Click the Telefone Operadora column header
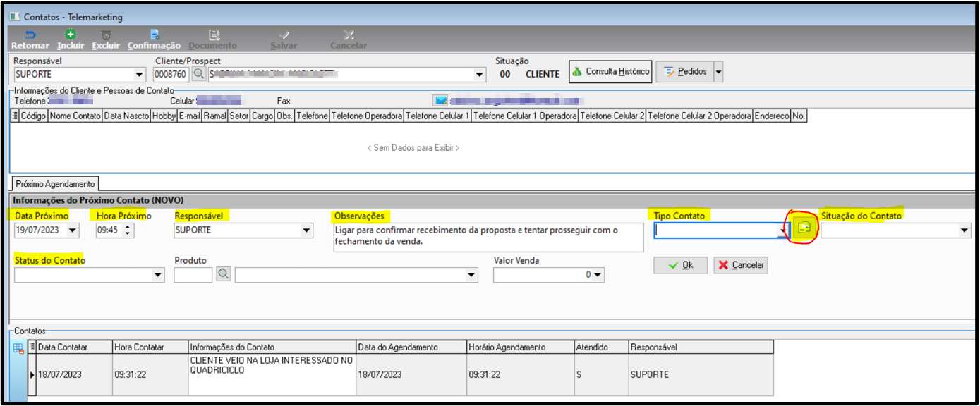Image resolution: width=980 pixels, height=406 pixels. coord(367,116)
